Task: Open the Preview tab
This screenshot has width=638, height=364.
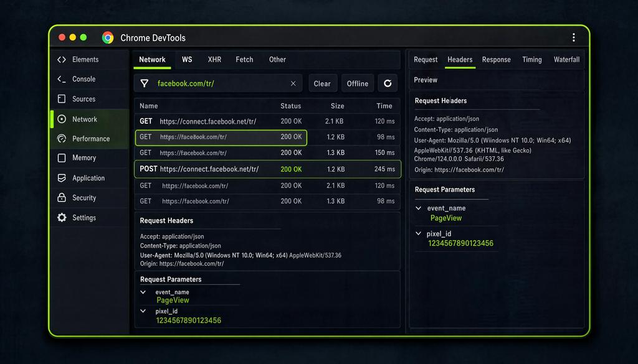Action: pyautogui.click(x=426, y=80)
